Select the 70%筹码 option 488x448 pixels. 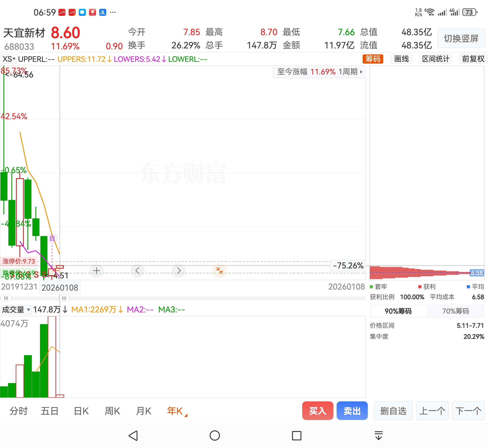coord(456,311)
